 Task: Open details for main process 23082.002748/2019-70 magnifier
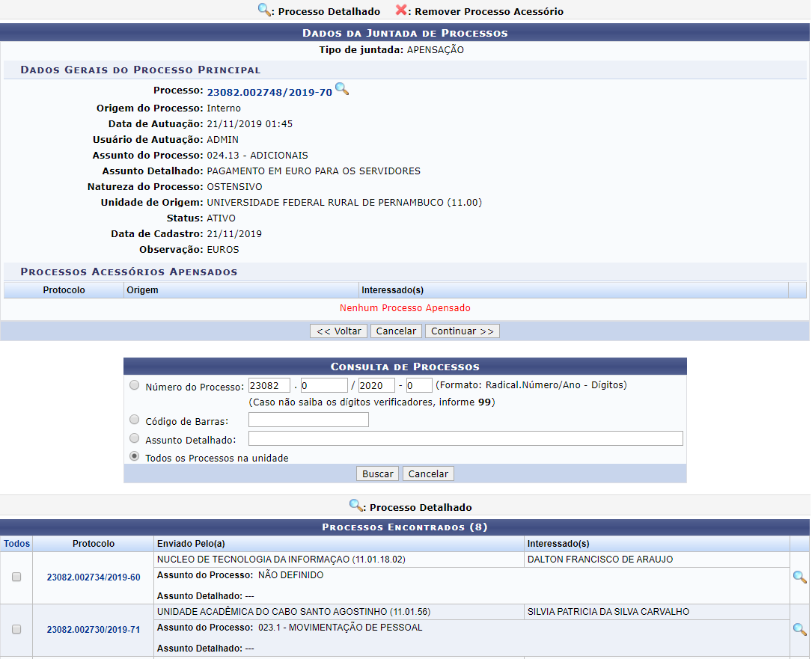341,90
